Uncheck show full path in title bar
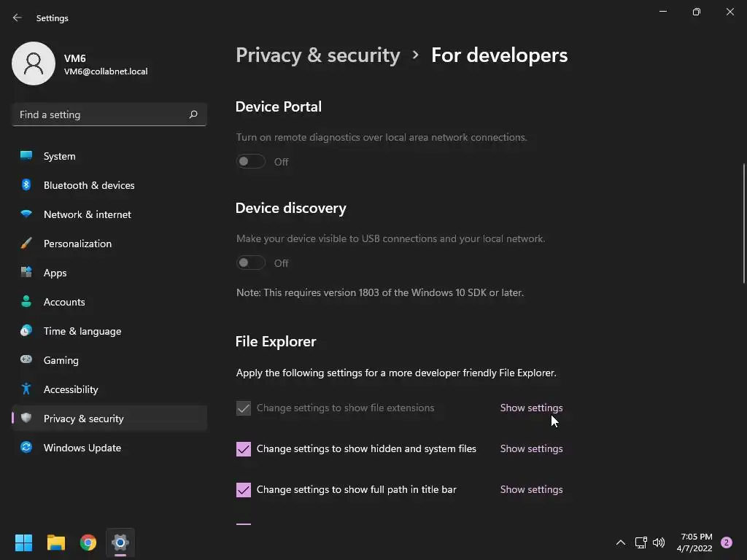Image resolution: width=747 pixels, height=560 pixels. tap(244, 490)
